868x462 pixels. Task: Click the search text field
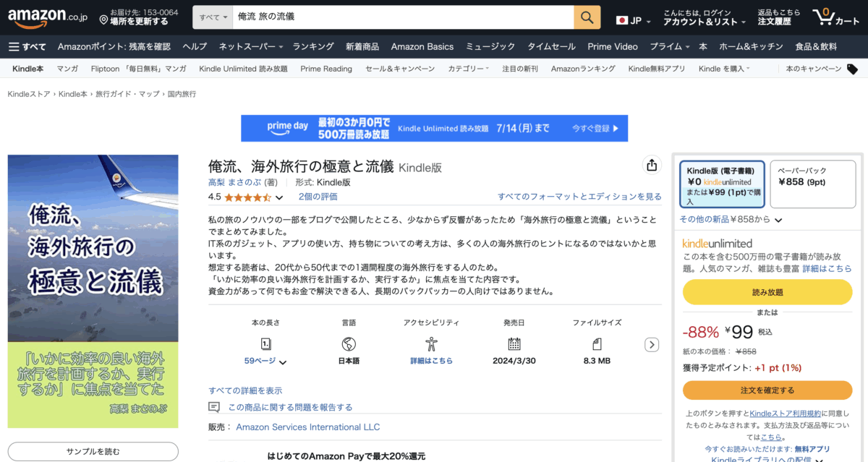(403, 17)
